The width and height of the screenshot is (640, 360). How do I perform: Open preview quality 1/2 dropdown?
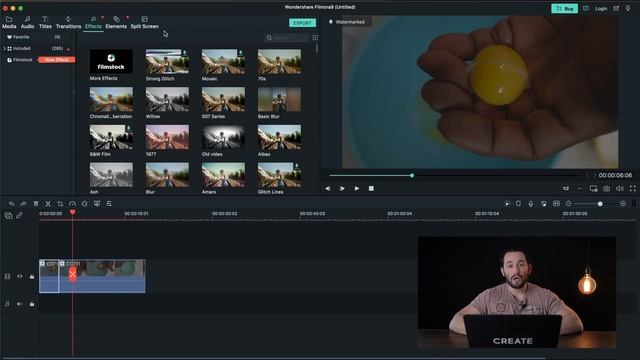(571, 189)
